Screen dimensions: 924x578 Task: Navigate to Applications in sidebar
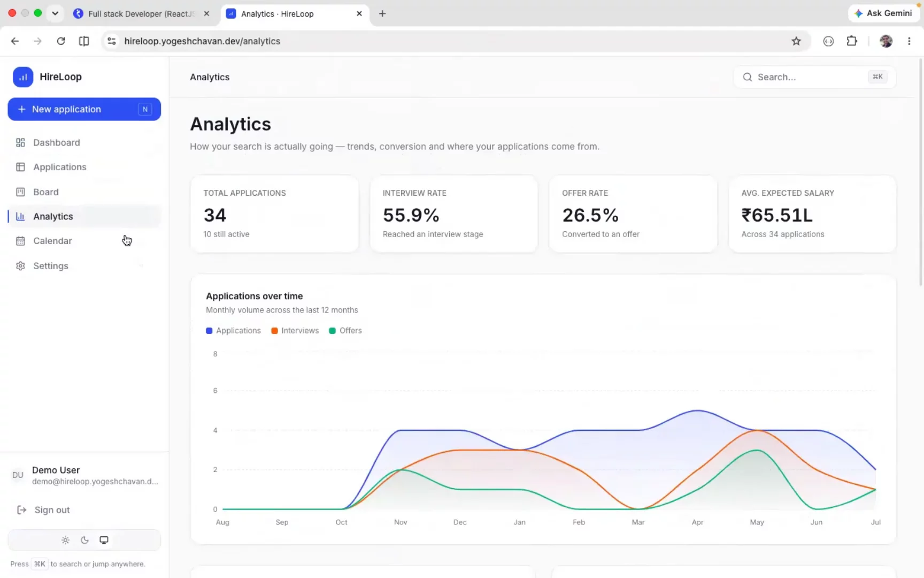click(x=84, y=167)
